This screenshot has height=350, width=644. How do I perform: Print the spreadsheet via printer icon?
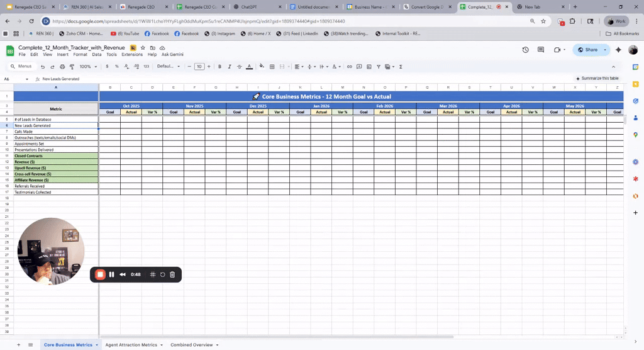[x=62, y=67]
